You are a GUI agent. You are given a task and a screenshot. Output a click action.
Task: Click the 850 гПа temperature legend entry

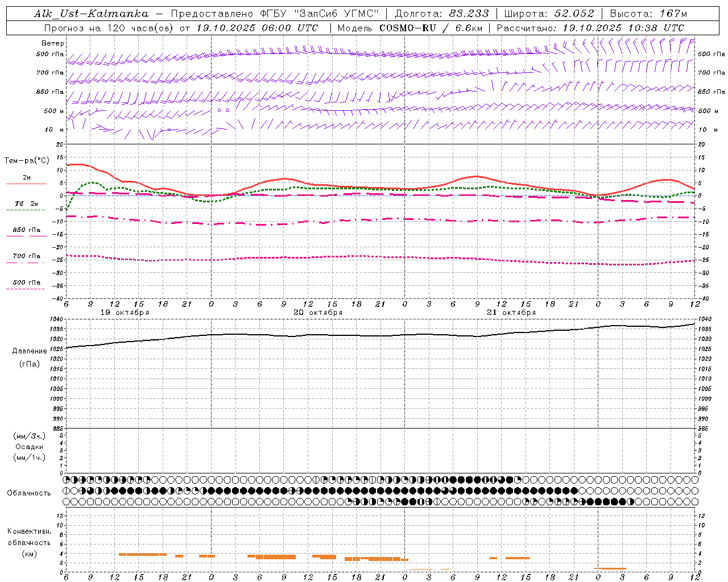pyautogui.click(x=27, y=230)
